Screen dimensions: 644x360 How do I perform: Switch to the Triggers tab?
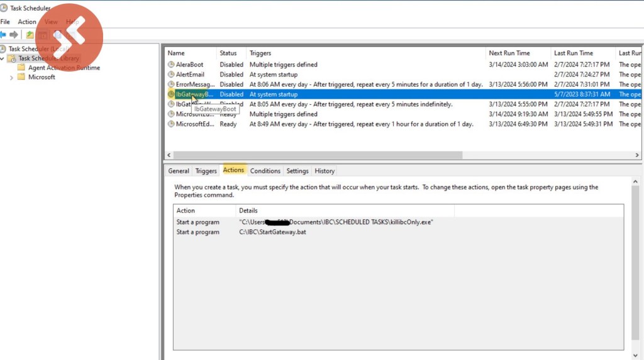[x=206, y=171]
